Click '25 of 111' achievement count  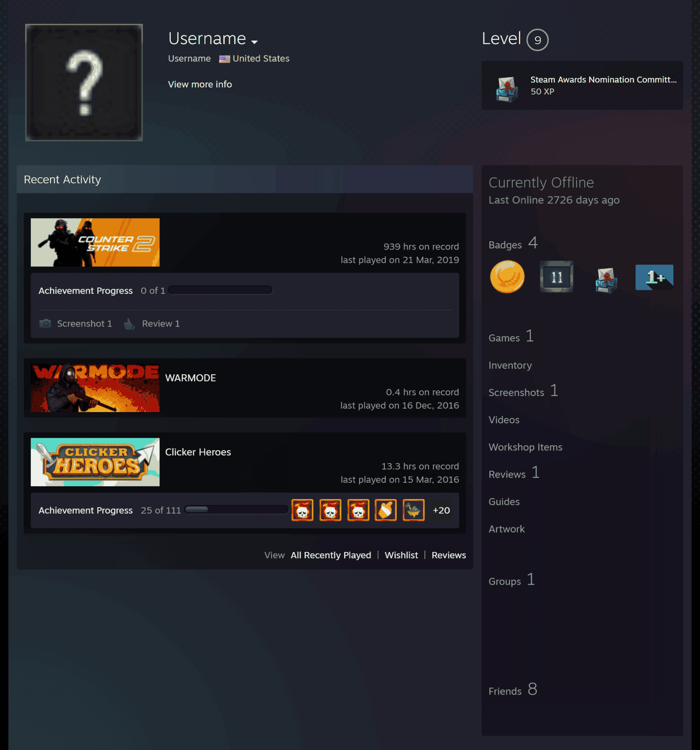pos(161,510)
